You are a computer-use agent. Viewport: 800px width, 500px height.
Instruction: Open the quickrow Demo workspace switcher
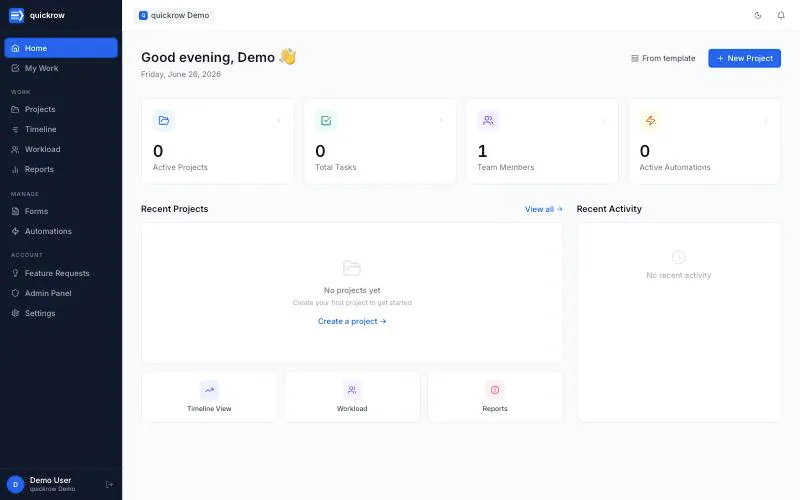(174, 15)
